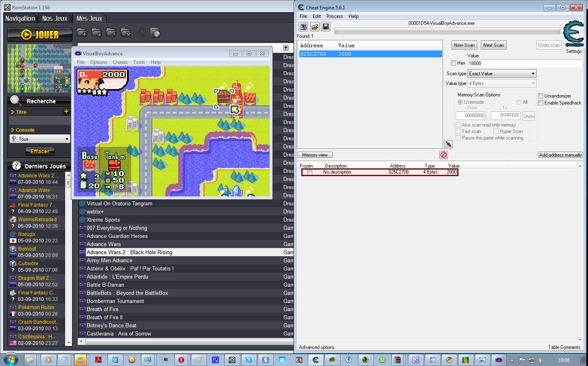Click Advanced options in Cheat Engine

tap(317, 347)
